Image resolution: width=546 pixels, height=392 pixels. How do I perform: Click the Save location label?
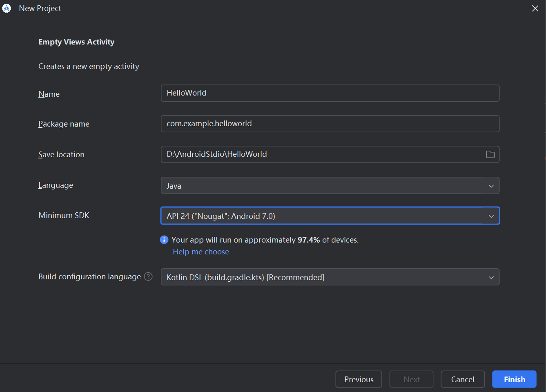coord(61,155)
